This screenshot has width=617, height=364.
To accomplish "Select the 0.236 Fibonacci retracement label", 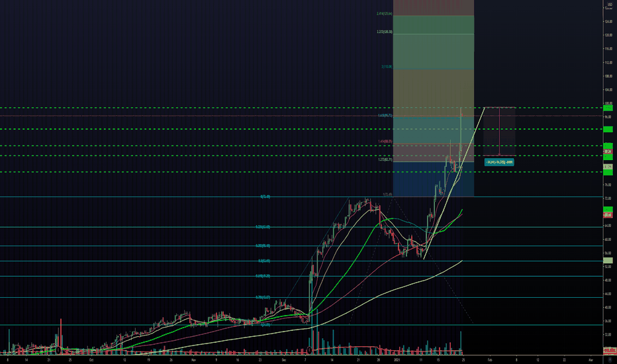I will (x=262, y=226).
